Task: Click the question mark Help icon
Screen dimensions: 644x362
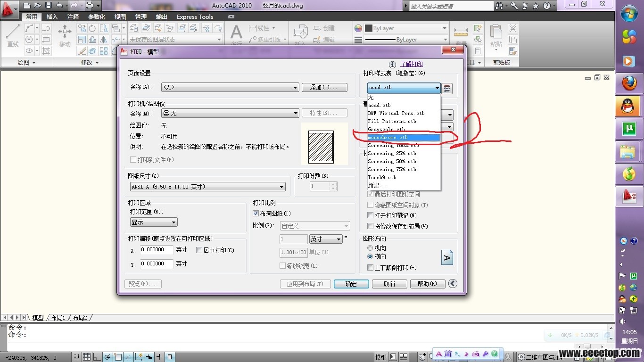Action: click(x=546, y=6)
